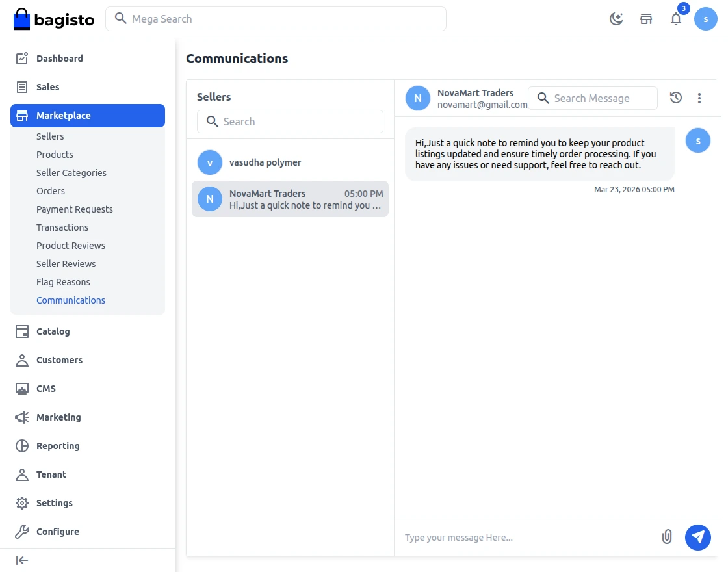Screen dimensions: 728x572
Task: Open the CMS section icon in sidebar
Action: [21, 388]
